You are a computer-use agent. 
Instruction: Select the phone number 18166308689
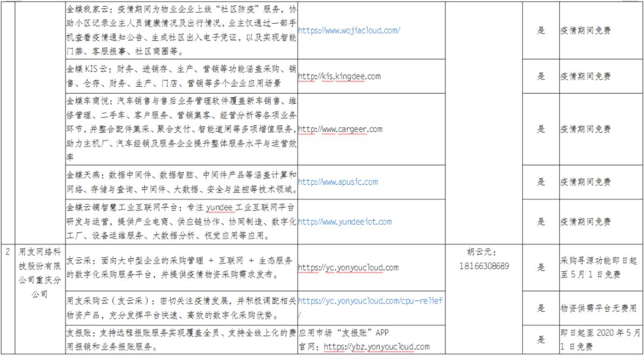coord(484,266)
